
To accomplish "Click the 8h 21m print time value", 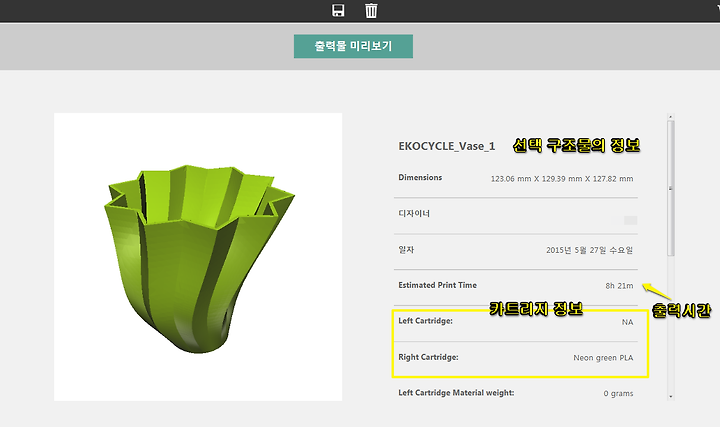I will 619,286.
